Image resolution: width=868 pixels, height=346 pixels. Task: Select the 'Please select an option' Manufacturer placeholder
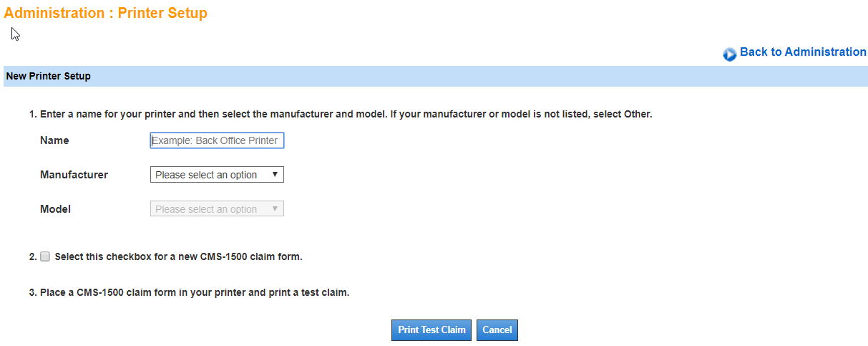(206, 175)
